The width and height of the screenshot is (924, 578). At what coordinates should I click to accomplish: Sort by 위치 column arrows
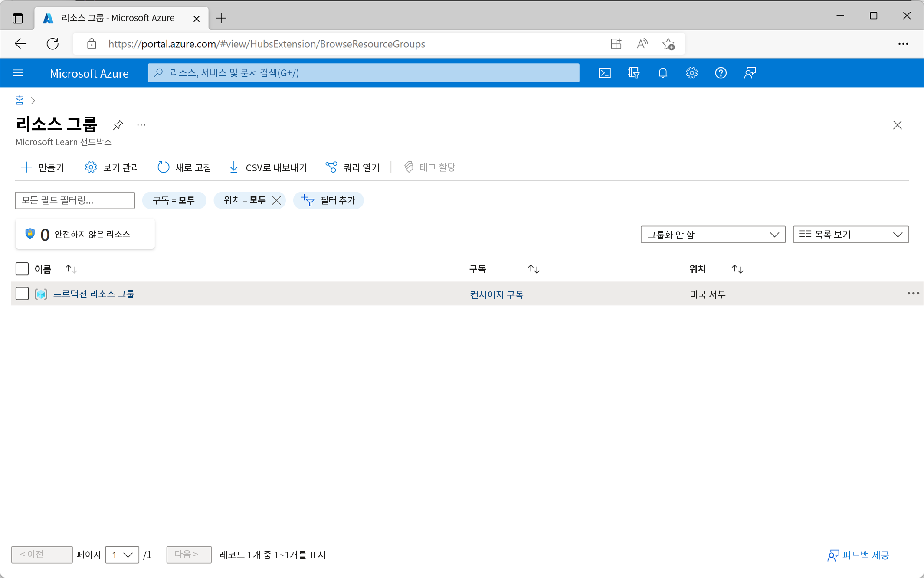pyautogui.click(x=737, y=269)
